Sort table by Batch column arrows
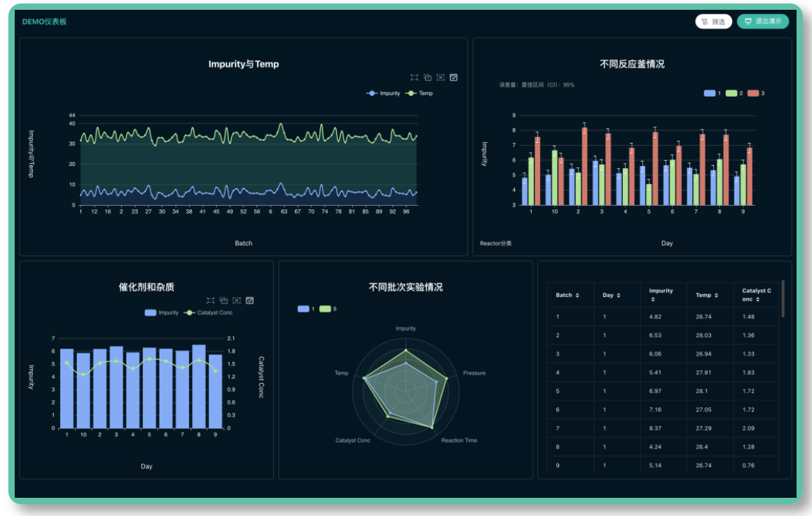The height and width of the screenshot is (516, 812). pos(577,295)
